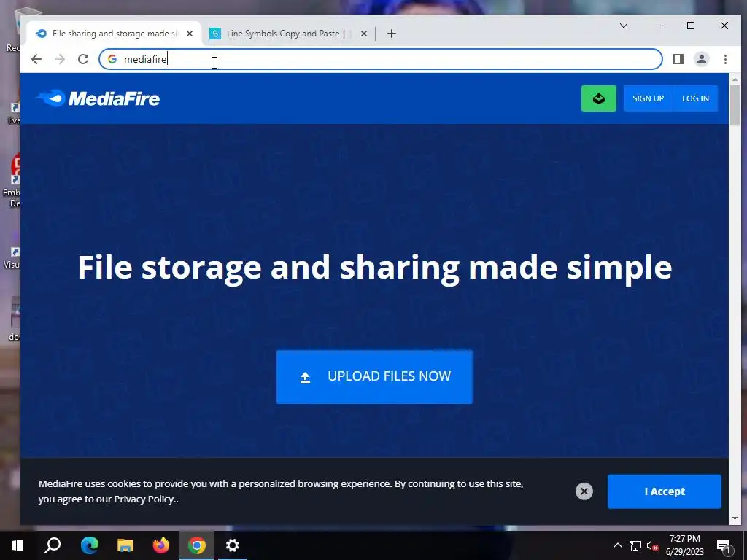Click headline File storage and sharing made simple
Screen dimensions: 747x560
point(374,268)
